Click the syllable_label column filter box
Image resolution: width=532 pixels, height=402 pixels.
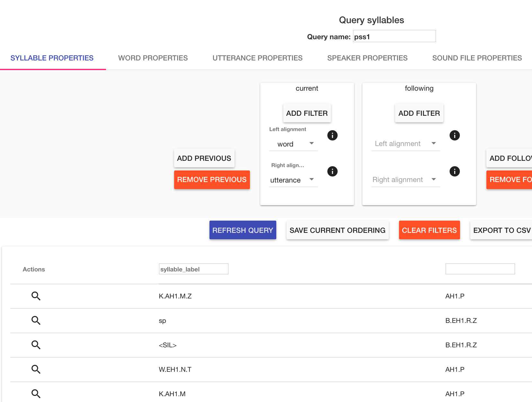click(193, 269)
